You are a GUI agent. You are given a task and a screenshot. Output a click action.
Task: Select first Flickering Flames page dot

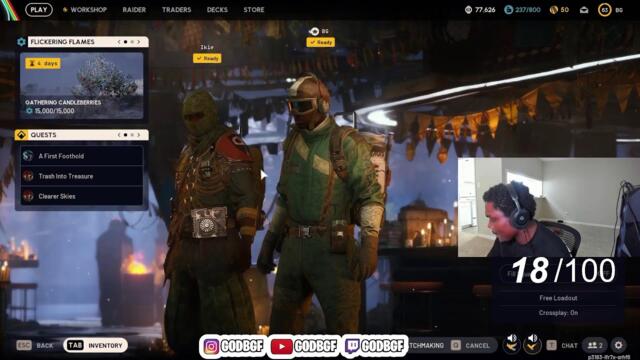pyautogui.click(x=125, y=42)
